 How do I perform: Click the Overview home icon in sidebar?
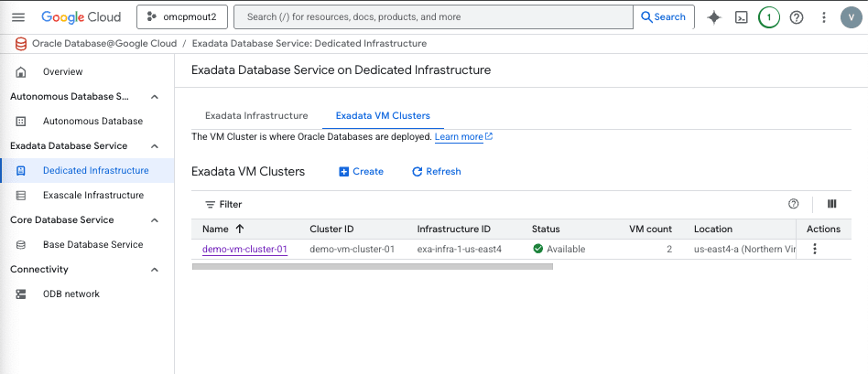21,72
